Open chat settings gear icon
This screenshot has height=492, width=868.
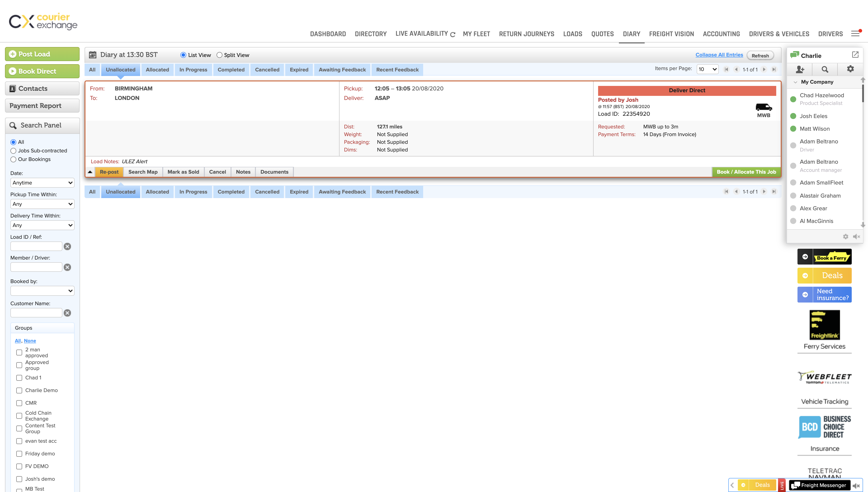pyautogui.click(x=850, y=69)
